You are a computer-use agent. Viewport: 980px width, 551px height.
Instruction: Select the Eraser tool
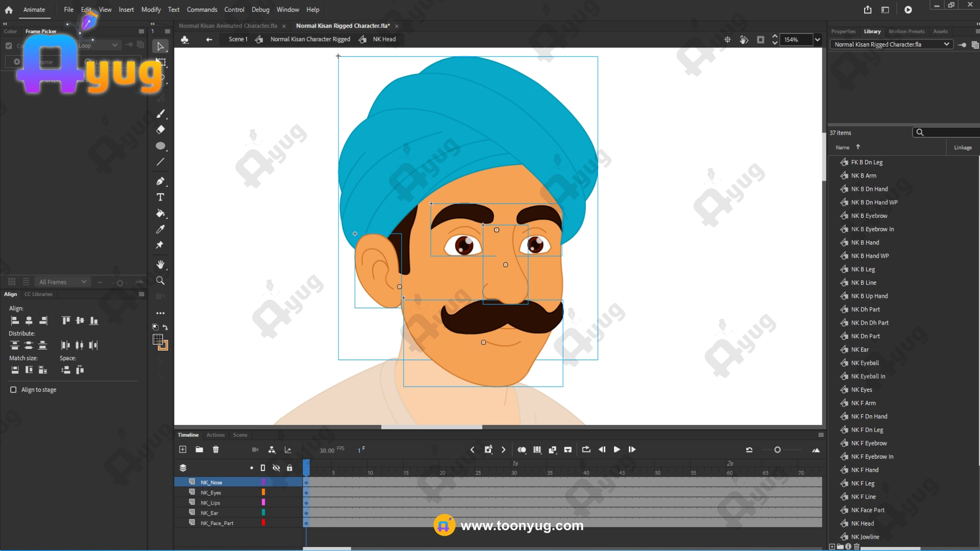click(160, 130)
